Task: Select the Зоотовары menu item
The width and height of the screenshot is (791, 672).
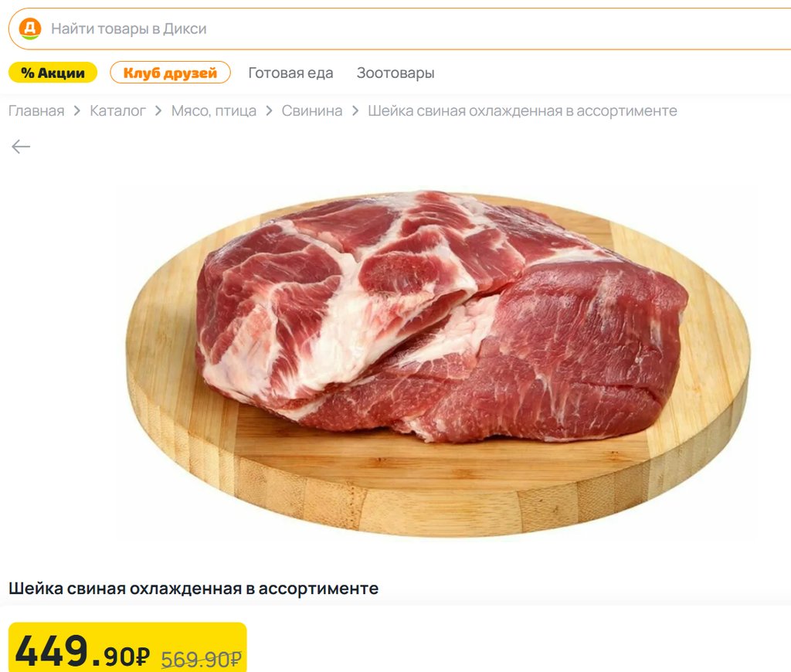Action: click(x=395, y=73)
